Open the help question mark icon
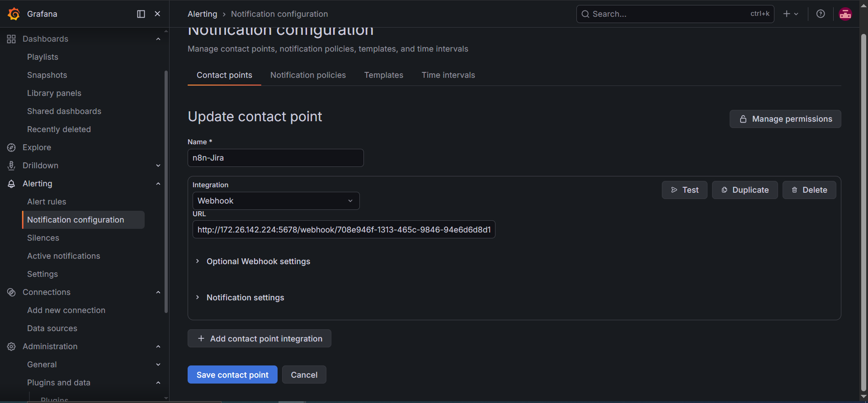The height and width of the screenshot is (403, 868). point(821,14)
